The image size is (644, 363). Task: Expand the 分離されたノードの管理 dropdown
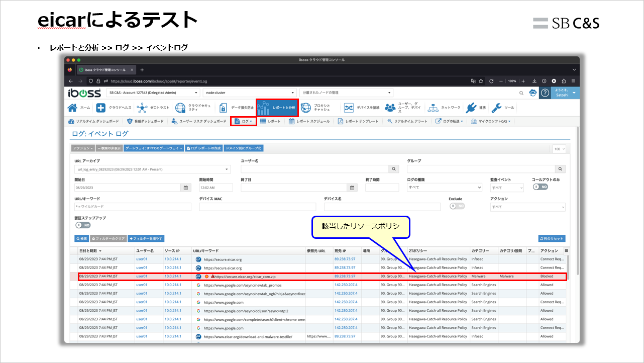click(346, 93)
